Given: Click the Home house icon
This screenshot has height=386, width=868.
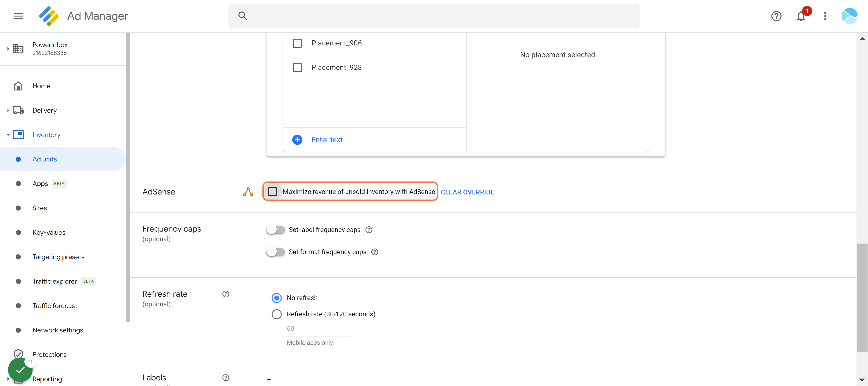Looking at the screenshot, I should (x=18, y=86).
